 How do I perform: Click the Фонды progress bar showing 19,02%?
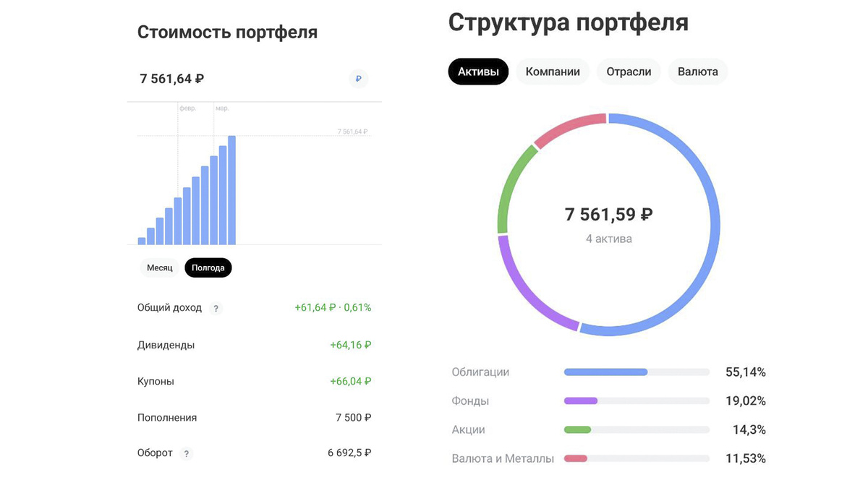pyautogui.click(x=637, y=401)
